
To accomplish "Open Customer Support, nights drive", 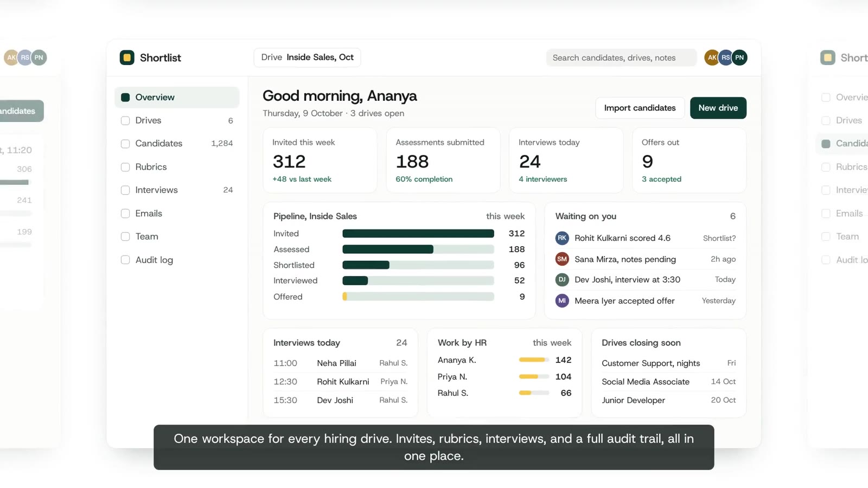I will [669, 363].
